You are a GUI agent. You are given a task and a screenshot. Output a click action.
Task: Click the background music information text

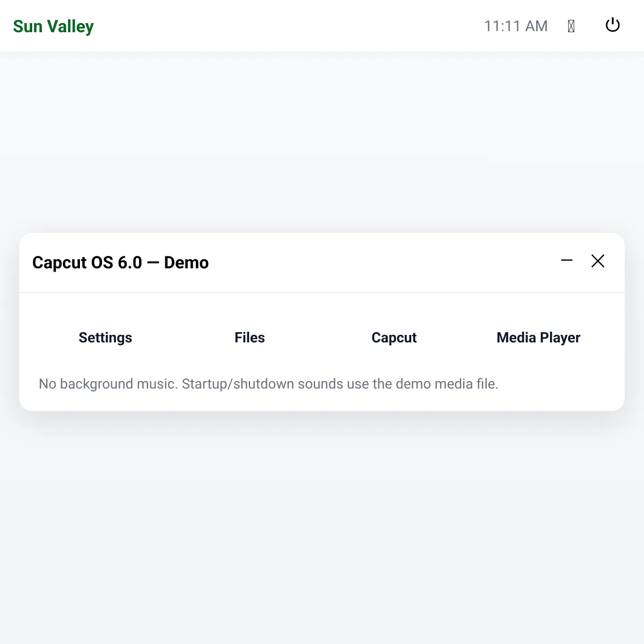click(x=268, y=384)
